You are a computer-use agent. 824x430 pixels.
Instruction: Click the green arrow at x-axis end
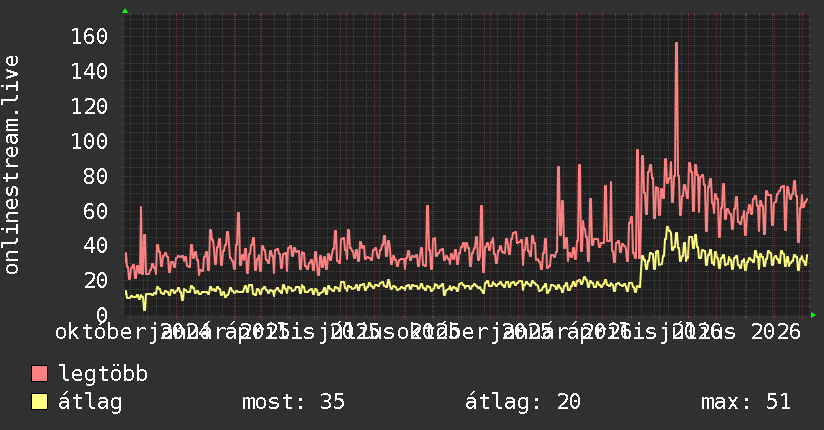813,315
